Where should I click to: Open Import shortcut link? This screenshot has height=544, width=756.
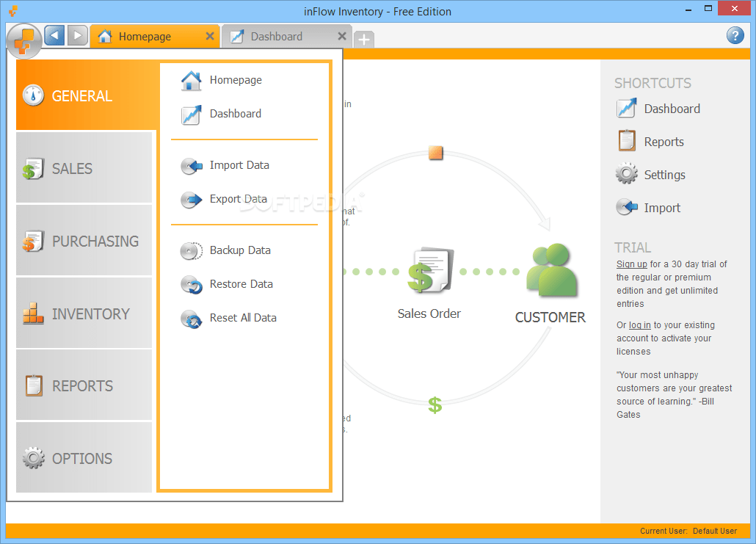pos(662,208)
